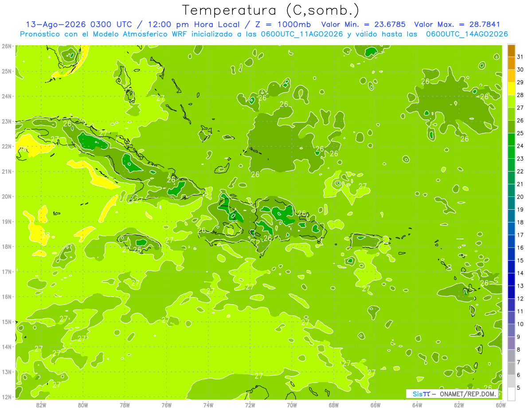Click the '0600UTC_11AGO2026' initialization time
Screen dimensions: 532x411
(x=301, y=34)
